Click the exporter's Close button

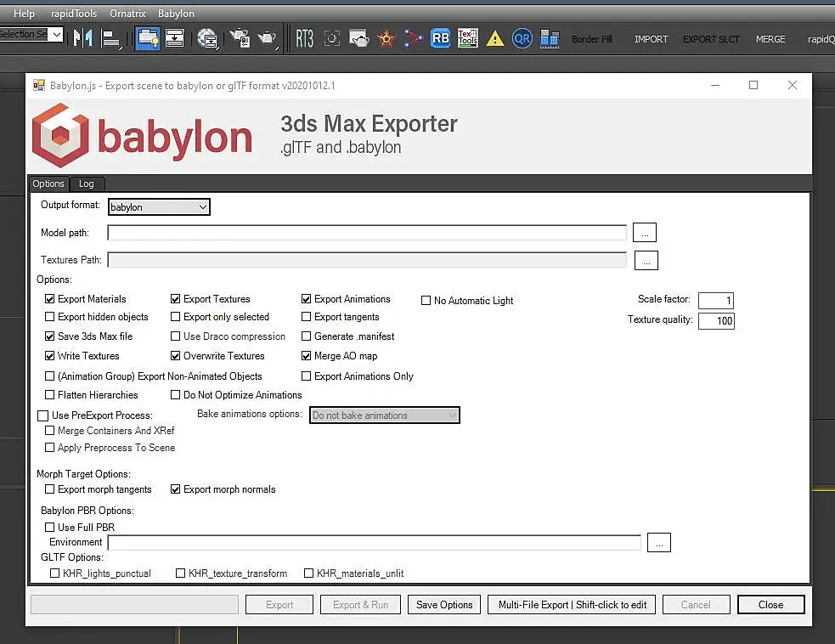tap(770, 605)
